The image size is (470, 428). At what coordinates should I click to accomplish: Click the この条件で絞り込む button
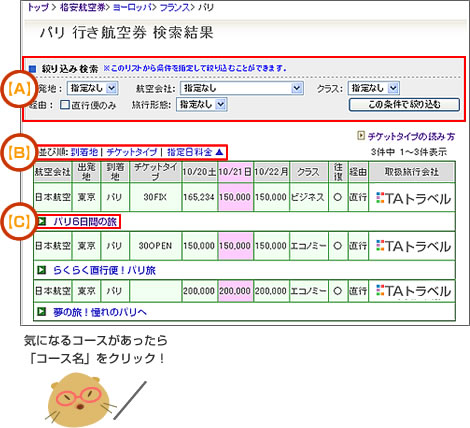pos(404,105)
